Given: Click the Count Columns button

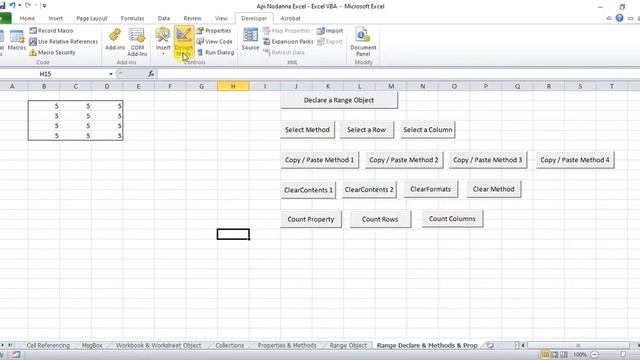Looking at the screenshot, I should 452,219.
